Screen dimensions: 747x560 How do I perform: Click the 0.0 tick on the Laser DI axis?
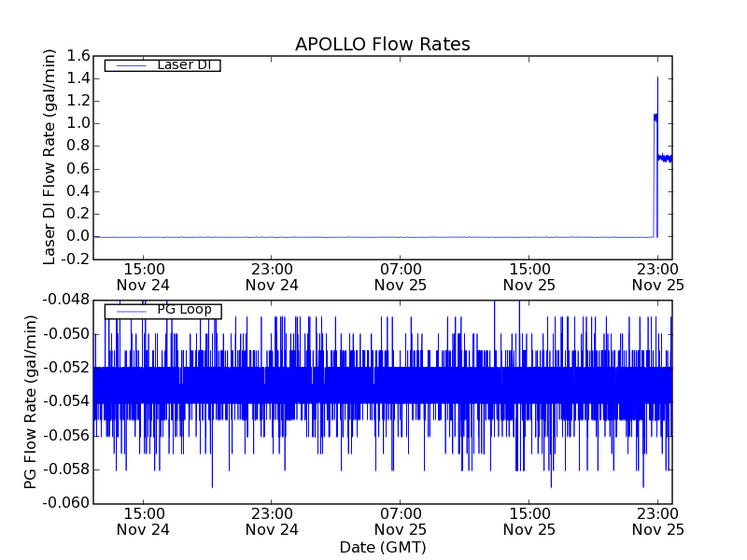[78, 236]
